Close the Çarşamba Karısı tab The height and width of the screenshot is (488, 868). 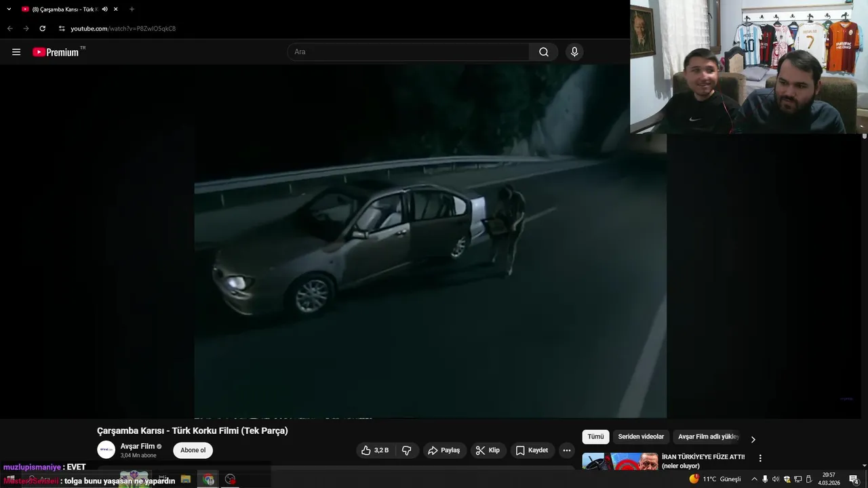pos(115,9)
